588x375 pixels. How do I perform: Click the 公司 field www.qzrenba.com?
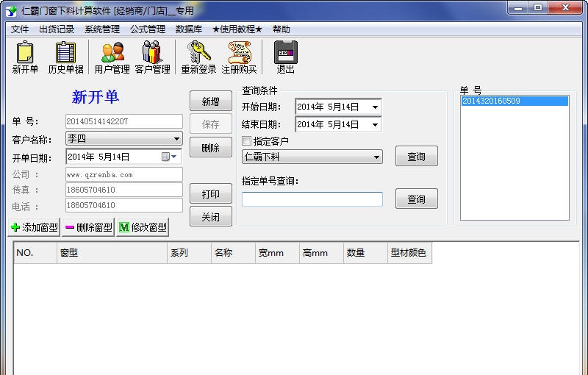(x=123, y=175)
